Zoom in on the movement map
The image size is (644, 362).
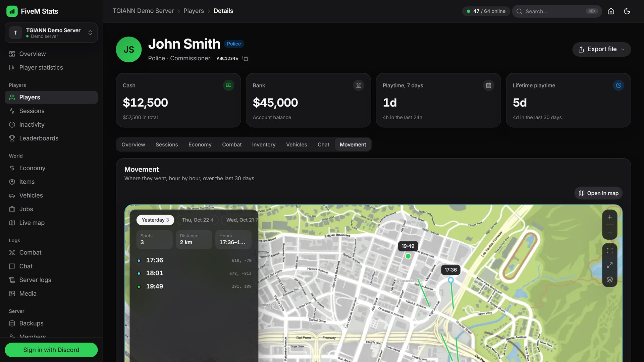[610, 217]
